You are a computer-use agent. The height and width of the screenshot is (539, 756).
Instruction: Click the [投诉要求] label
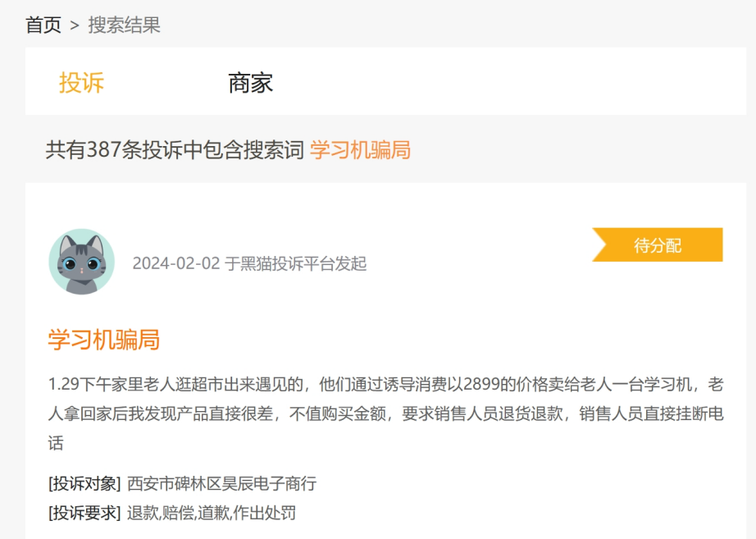click(x=84, y=514)
